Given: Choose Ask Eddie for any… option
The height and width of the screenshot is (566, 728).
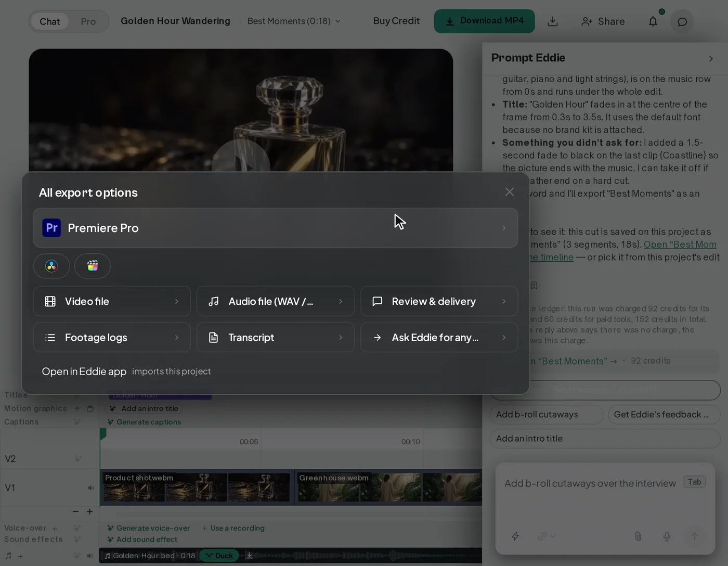Looking at the screenshot, I should tap(439, 337).
